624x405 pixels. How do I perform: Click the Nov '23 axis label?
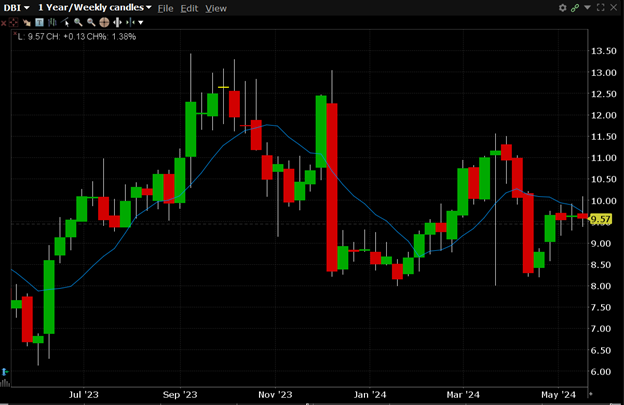(x=275, y=395)
